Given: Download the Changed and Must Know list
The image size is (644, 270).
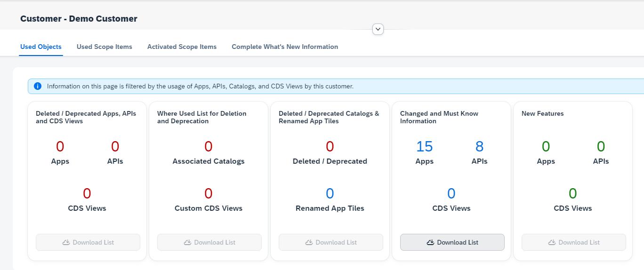Looking at the screenshot, I should [x=452, y=242].
